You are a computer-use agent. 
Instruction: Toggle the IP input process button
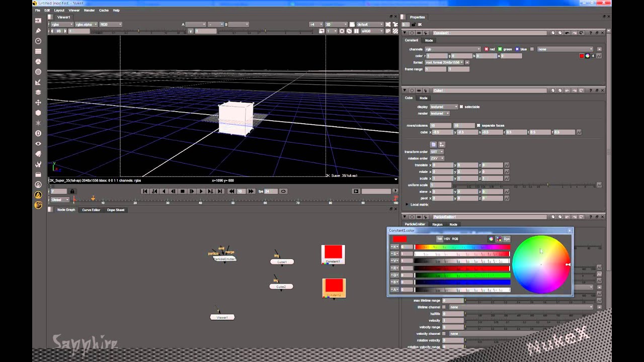[387, 31]
